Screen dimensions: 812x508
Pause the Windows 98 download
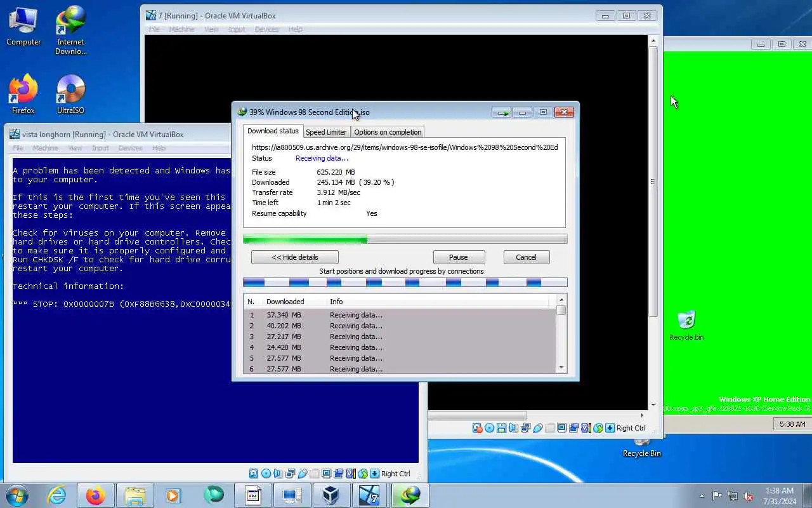point(459,257)
